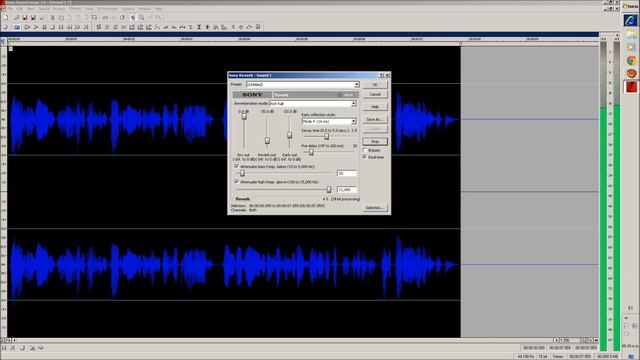
Task: Open the Selection… settings button
Action: (x=375, y=208)
